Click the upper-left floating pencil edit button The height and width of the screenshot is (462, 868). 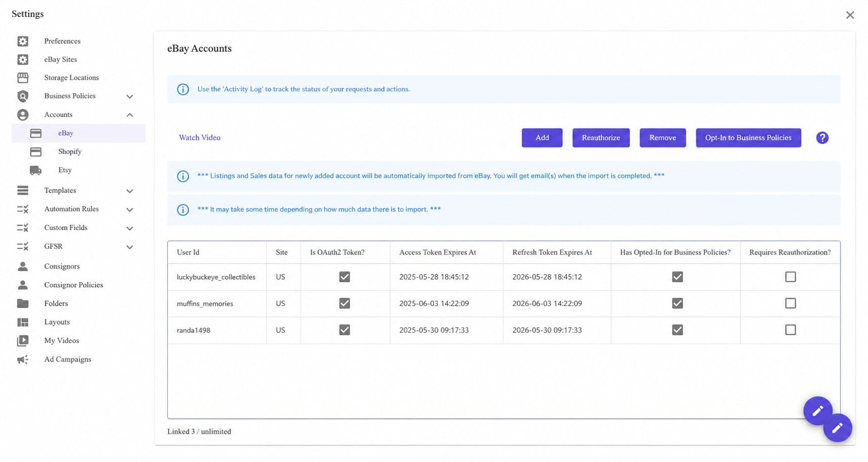tap(817, 411)
